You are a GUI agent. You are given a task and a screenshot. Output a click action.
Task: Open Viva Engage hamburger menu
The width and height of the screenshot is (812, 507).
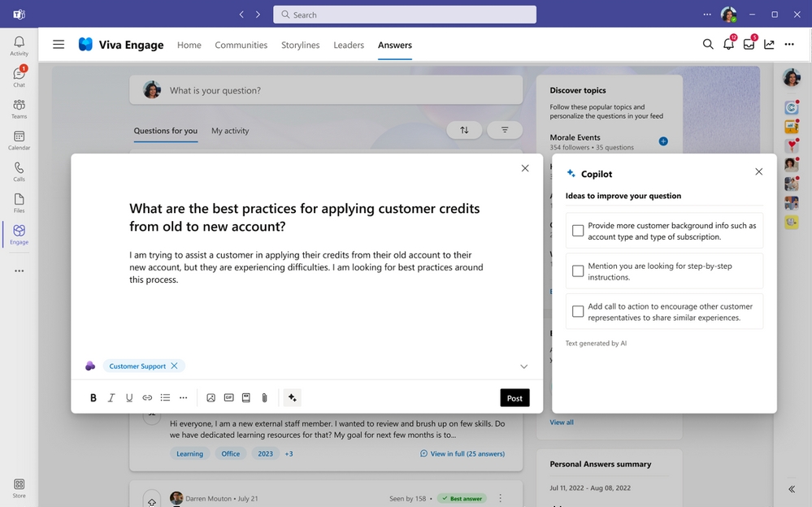click(59, 45)
